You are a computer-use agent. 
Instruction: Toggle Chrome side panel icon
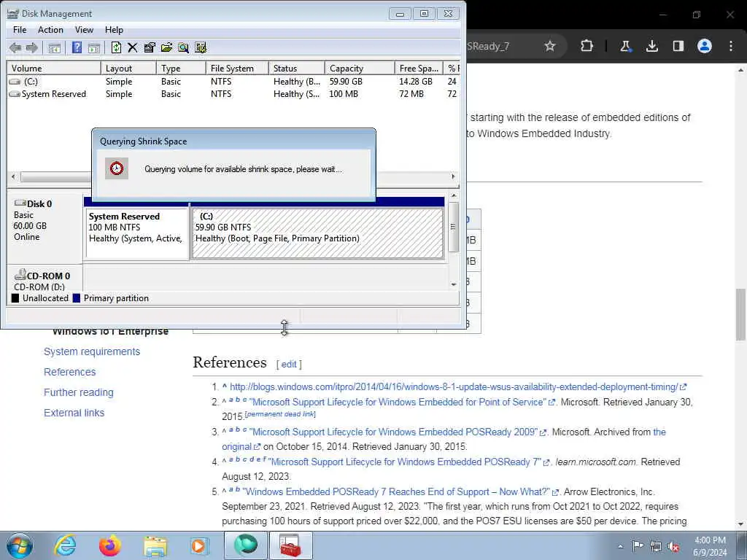pyautogui.click(x=678, y=46)
